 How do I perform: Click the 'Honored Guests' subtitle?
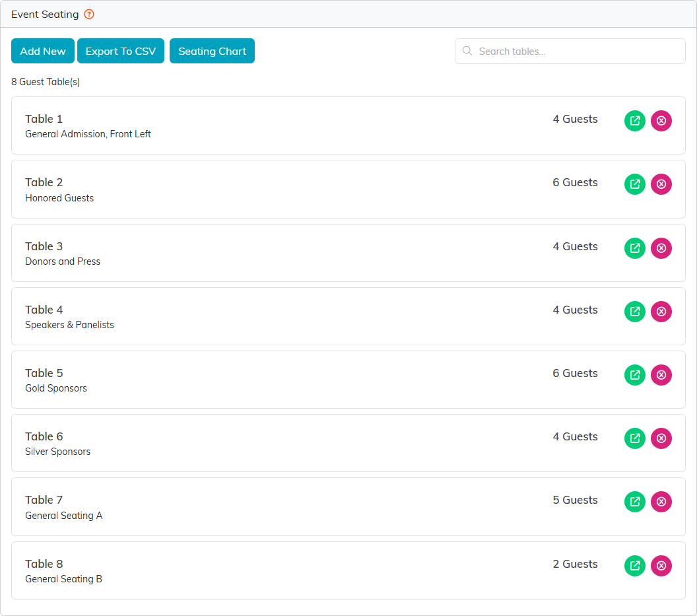(59, 198)
